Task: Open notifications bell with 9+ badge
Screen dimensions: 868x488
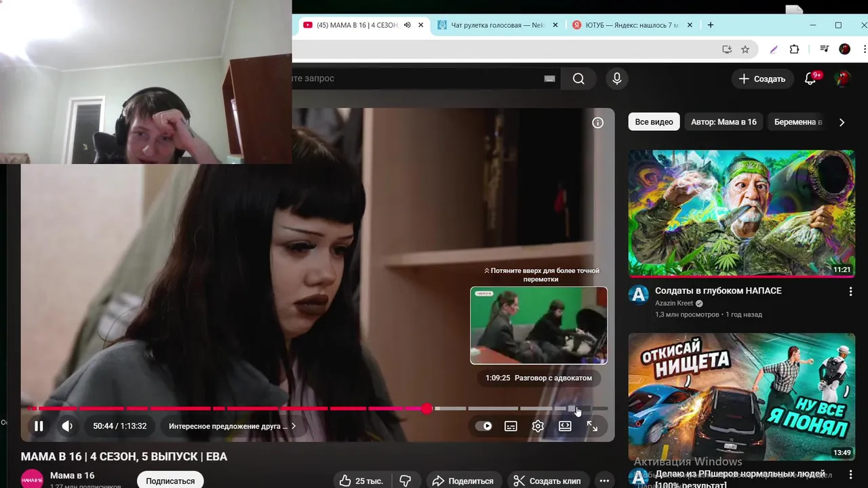Action: pos(810,79)
